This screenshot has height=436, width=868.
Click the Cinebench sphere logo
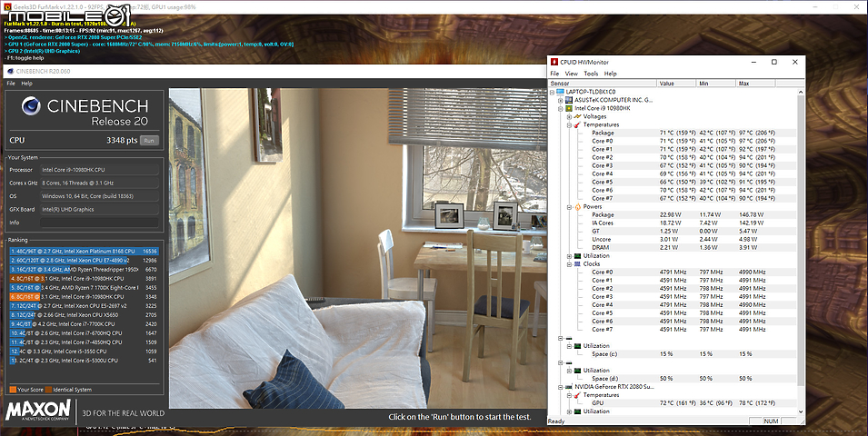coord(31,105)
